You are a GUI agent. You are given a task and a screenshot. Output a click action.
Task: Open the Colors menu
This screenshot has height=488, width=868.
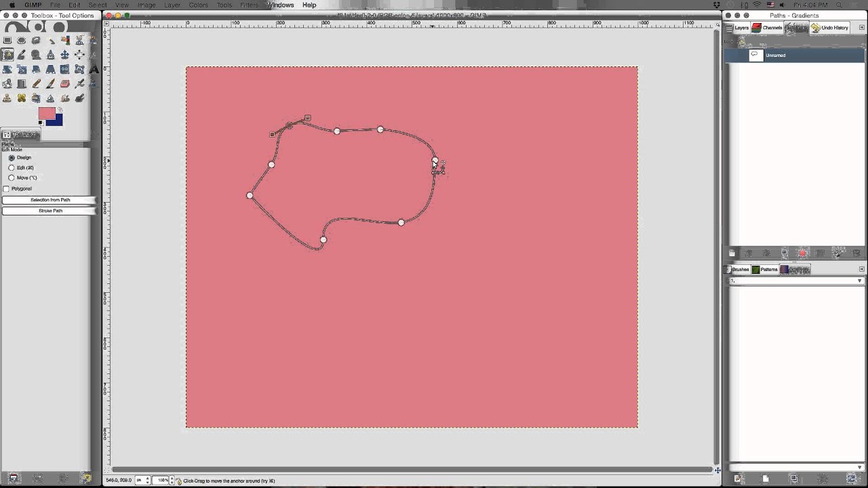[199, 5]
